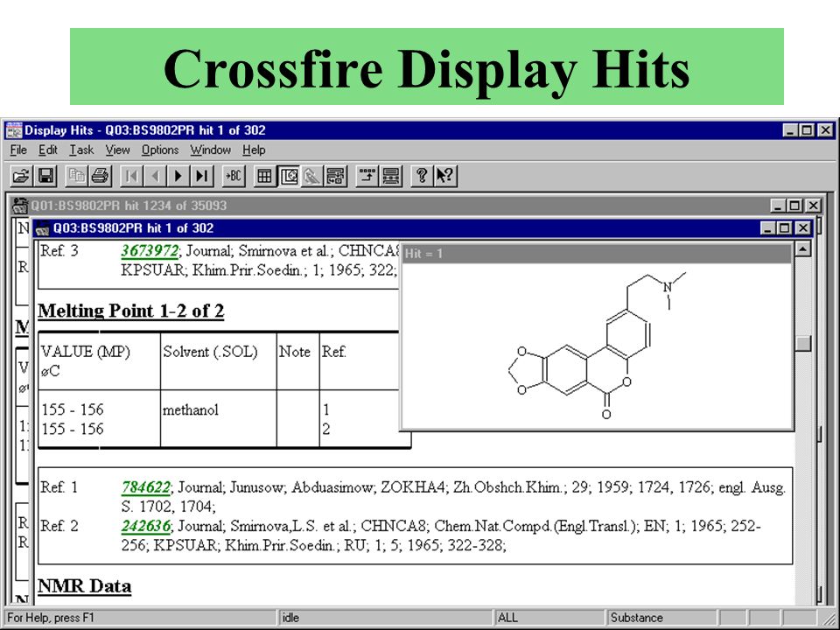This screenshot has width=840, height=630.
Task: Select the first '155 - 156' melting point value
Action: pyautogui.click(x=73, y=409)
